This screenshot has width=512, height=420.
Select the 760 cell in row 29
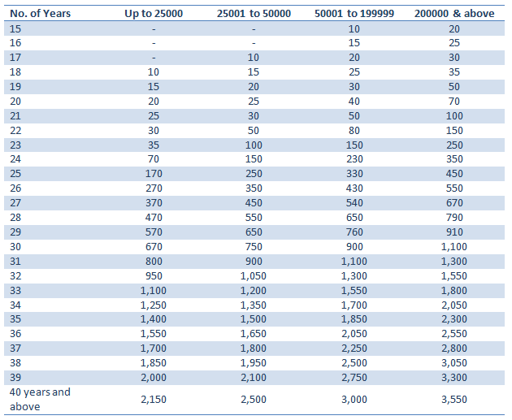[354, 232]
